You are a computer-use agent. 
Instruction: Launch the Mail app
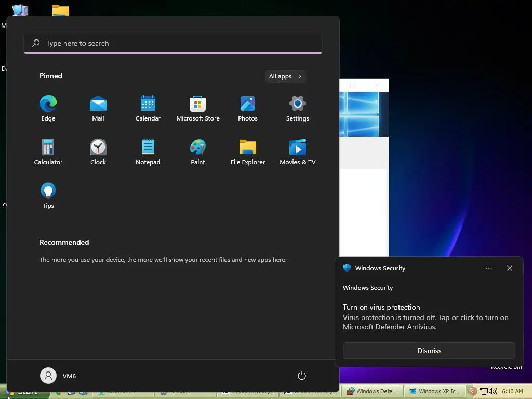[x=98, y=109]
